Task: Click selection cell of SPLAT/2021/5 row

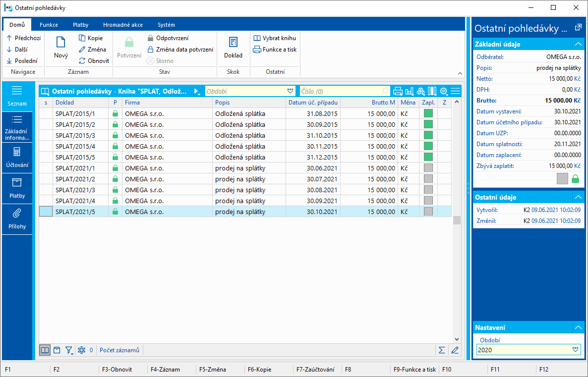Action: click(x=46, y=212)
